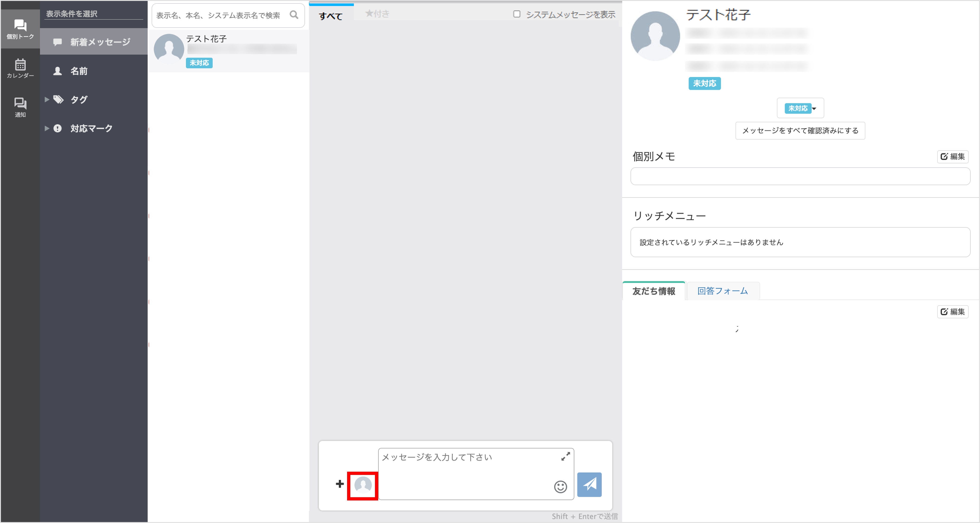Screen dimensions: 980x523
Task: Select the 未対応 status badge under テスト花子's name
Action: click(x=704, y=83)
